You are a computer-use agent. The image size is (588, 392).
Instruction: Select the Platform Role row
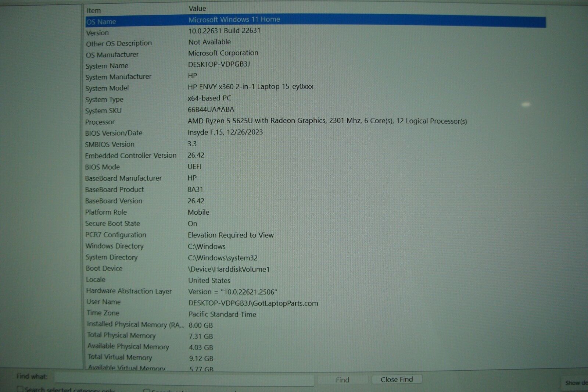[x=315, y=212]
